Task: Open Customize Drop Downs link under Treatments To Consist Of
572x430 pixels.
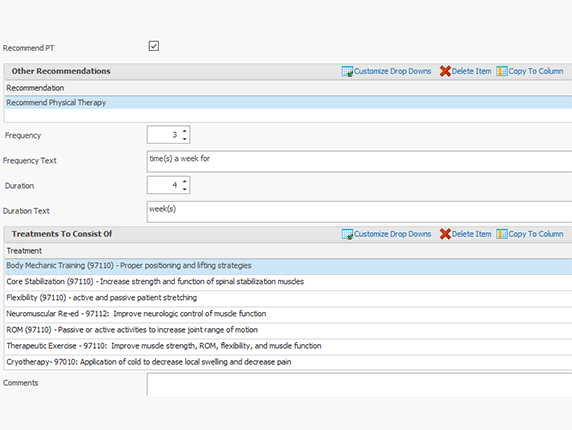Action: [x=393, y=234]
